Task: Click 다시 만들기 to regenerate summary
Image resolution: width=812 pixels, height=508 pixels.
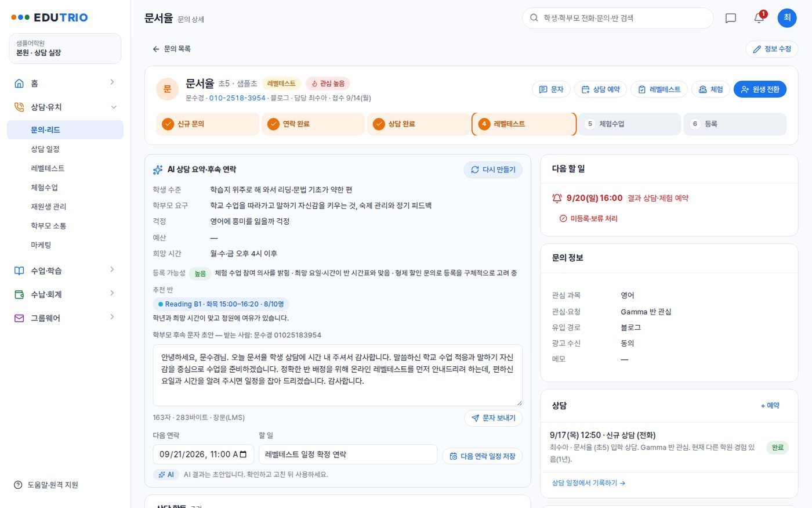Action: (493, 170)
